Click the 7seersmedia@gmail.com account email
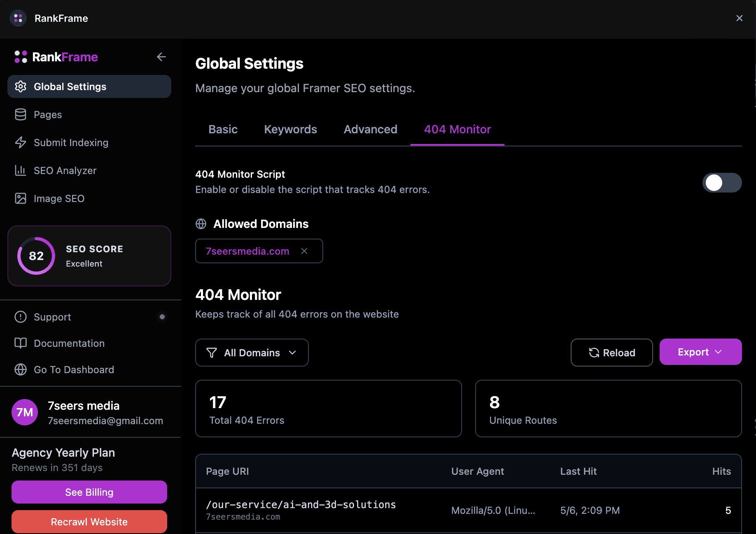756x534 pixels. (x=105, y=420)
